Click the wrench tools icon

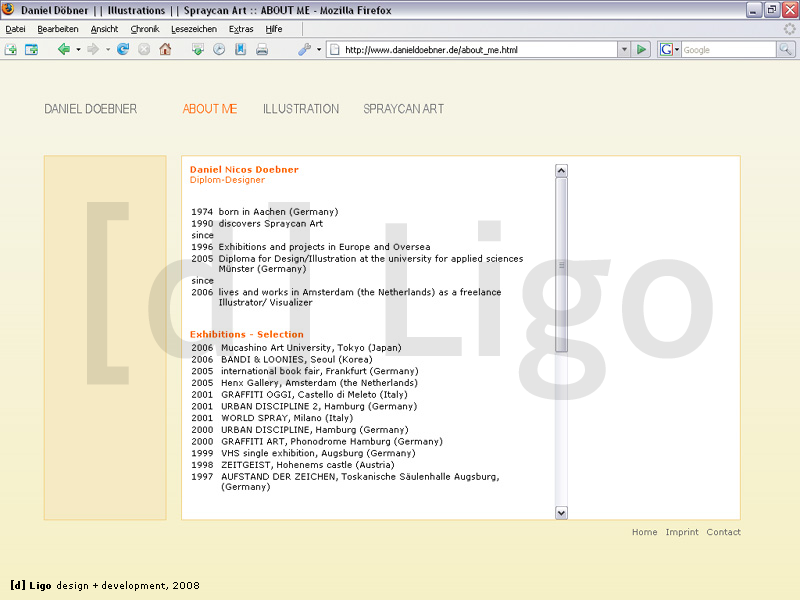[305, 49]
